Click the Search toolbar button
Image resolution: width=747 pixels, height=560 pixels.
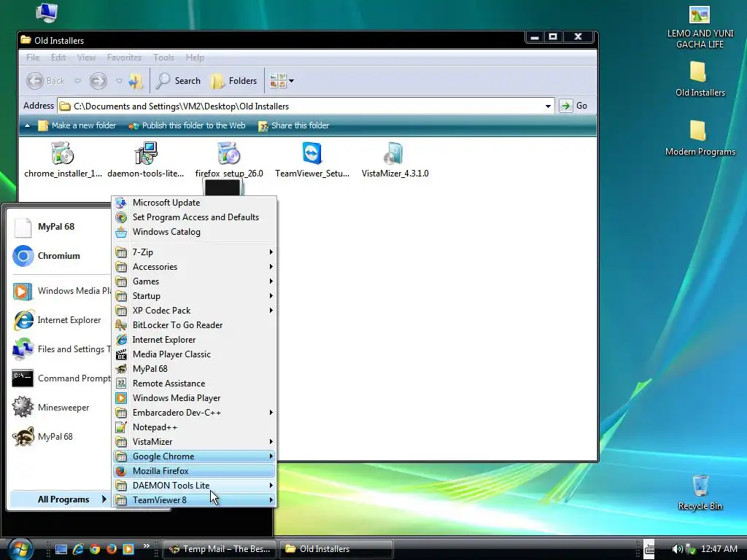pos(179,81)
